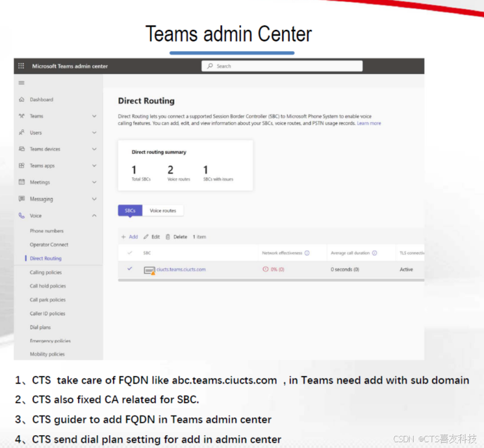Open the Microsoft Teams admin center apps launcher
Screen dimensions: 484x448
pos(22,66)
